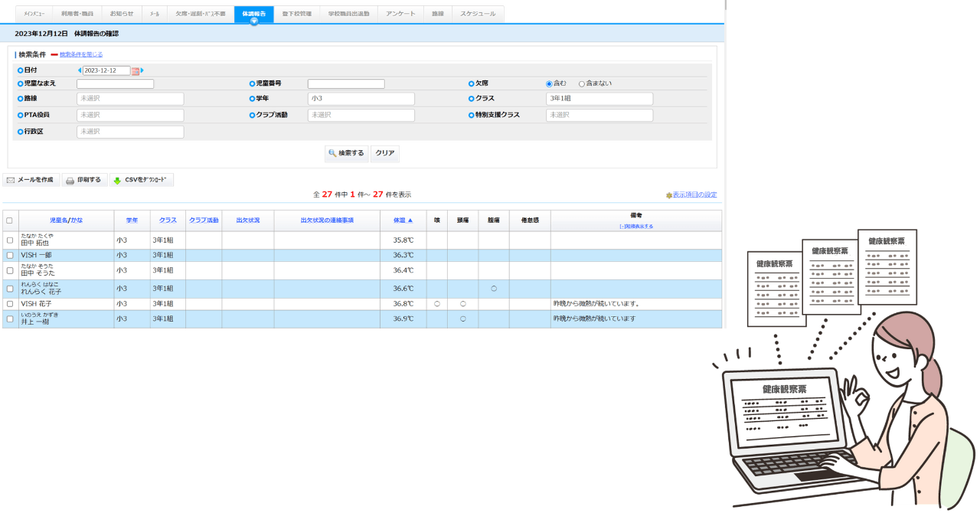The width and height of the screenshot is (980, 513).
Task: Switch to the アンケート tab
Action: [x=400, y=14]
